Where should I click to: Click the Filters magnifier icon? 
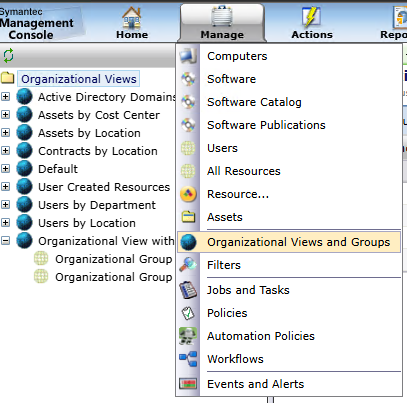[x=188, y=265]
